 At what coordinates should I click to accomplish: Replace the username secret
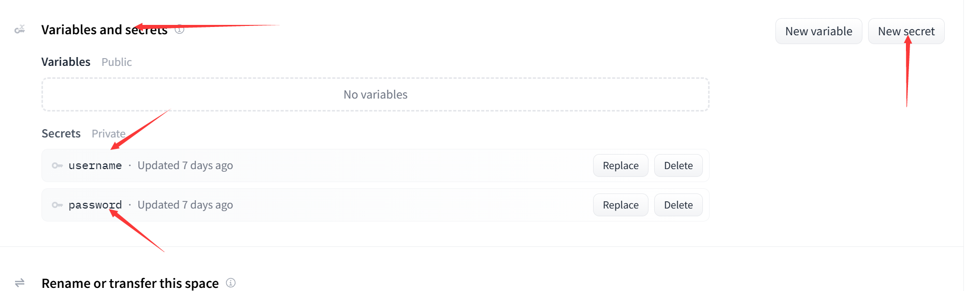(x=621, y=165)
